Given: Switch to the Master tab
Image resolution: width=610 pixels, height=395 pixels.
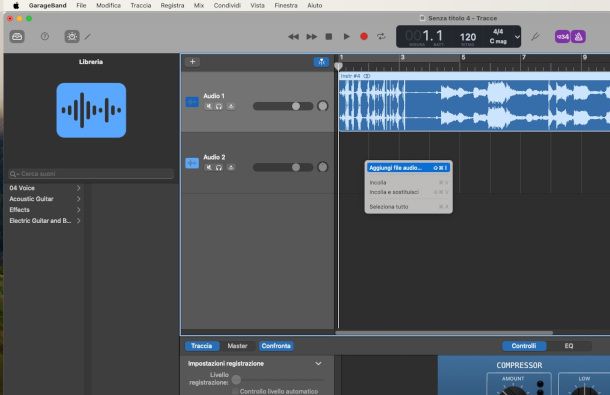Looking at the screenshot, I should point(237,346).
